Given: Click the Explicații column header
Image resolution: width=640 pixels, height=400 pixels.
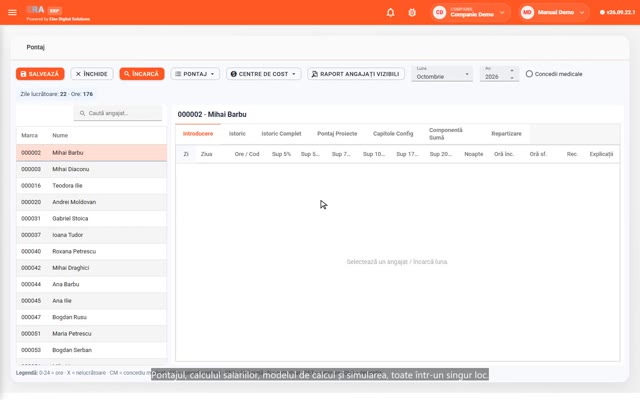Looking at the screenshot, I should (601, 154).
